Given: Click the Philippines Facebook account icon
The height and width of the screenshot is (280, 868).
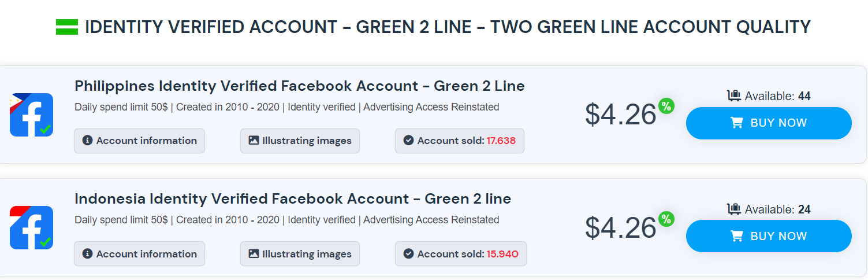Looking at the screenshot, I should [x=31, y=115].
